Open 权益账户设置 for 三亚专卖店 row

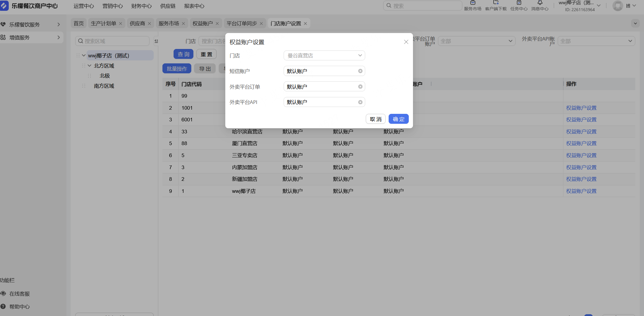click(x=581, y=155)
